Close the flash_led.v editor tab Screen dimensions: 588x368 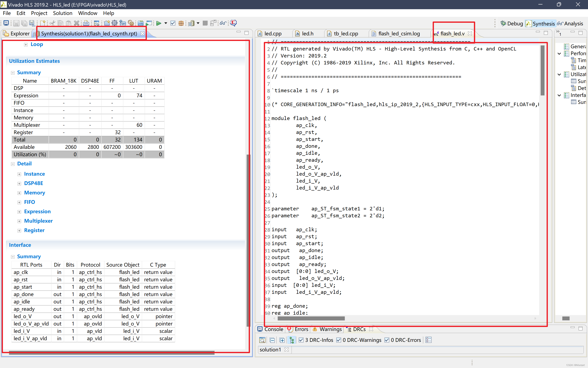pyautogui.click(x=470, y=33)
